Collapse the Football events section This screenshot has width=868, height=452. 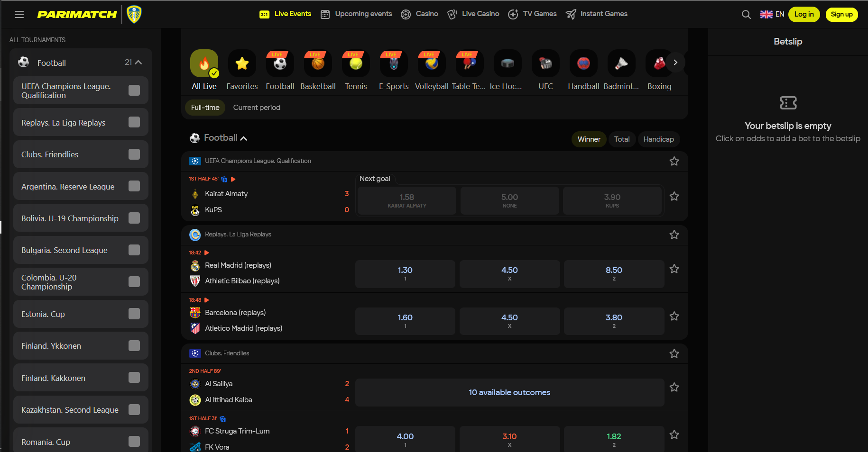[244, 138]
